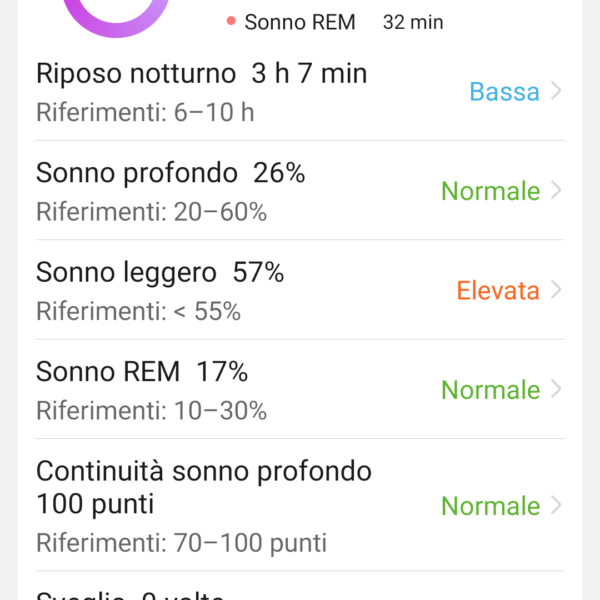Open Sonno REM 17% details

tap(300, 389)
